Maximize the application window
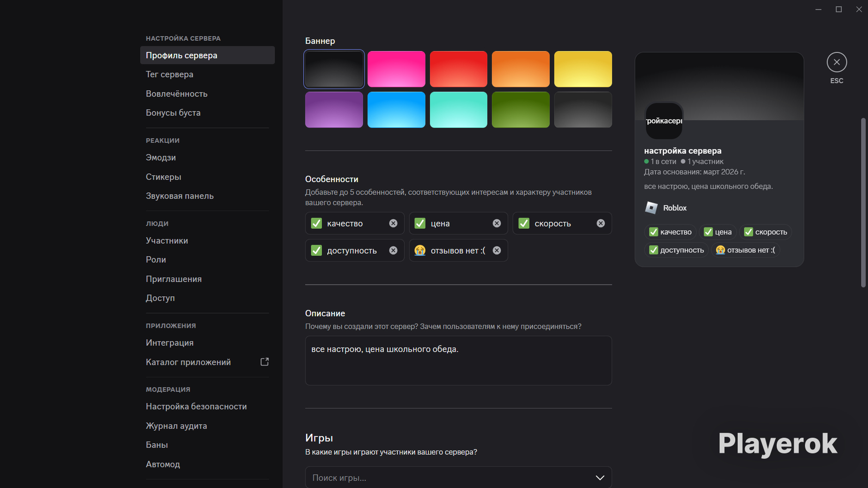 click(839, 9)
